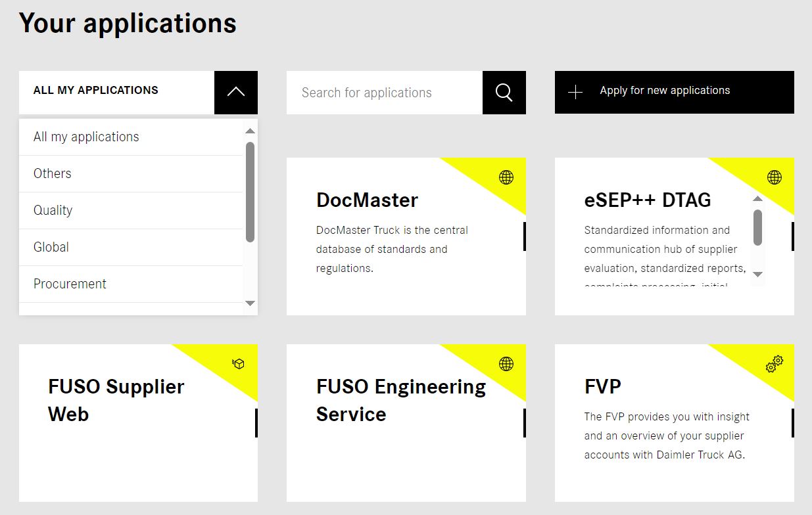The height and width of the screenshot is (515, 812).
Task: Open the FVP application title
Action: click(602, 386)
